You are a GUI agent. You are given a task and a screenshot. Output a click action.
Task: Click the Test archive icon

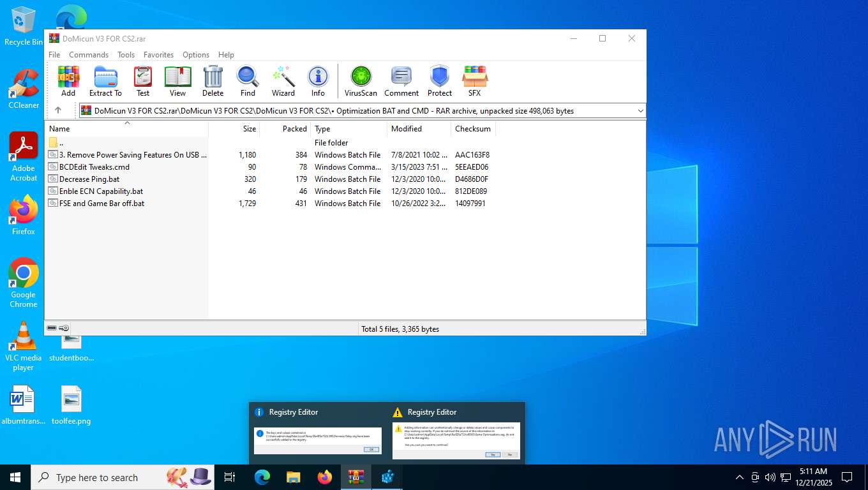[143, 81]
